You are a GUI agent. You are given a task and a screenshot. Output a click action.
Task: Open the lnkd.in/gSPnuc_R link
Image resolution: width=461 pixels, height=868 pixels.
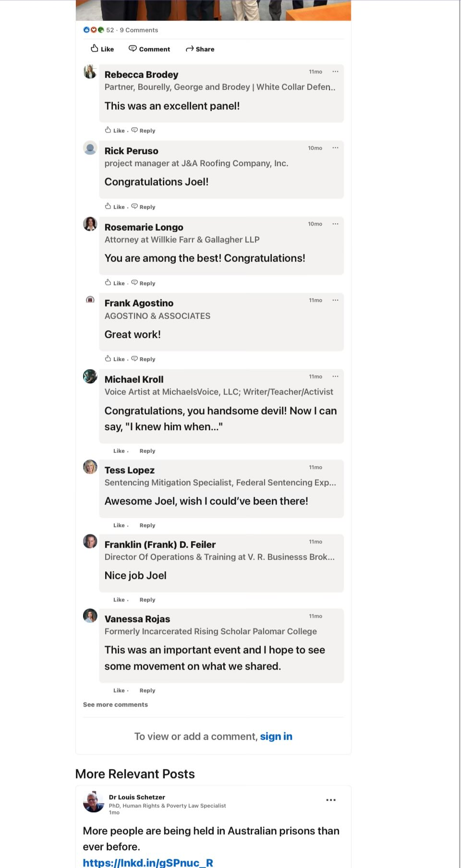pyautogui.click(x=148, y=862)
